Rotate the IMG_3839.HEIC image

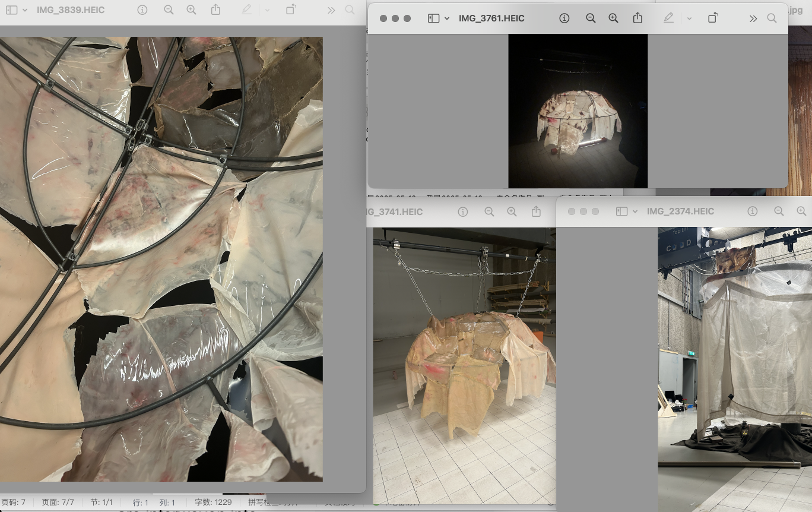tap(291, 10)
